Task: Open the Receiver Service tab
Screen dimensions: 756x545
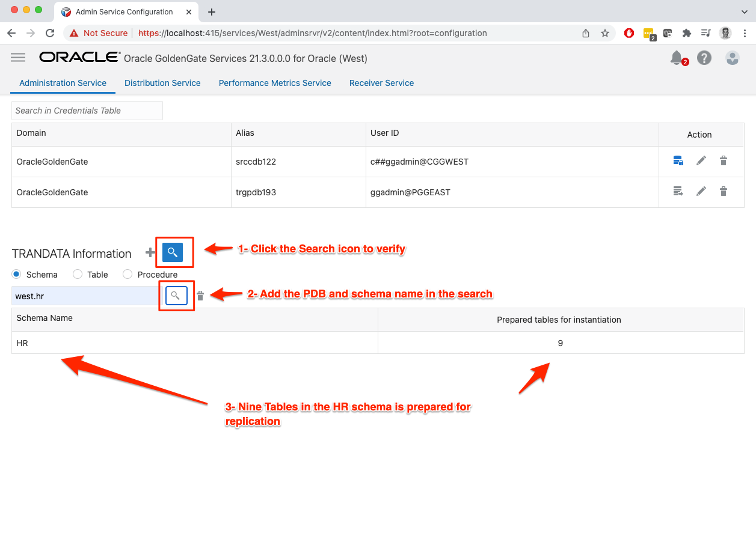Action: pyautogui.click(x=381, y=83)
